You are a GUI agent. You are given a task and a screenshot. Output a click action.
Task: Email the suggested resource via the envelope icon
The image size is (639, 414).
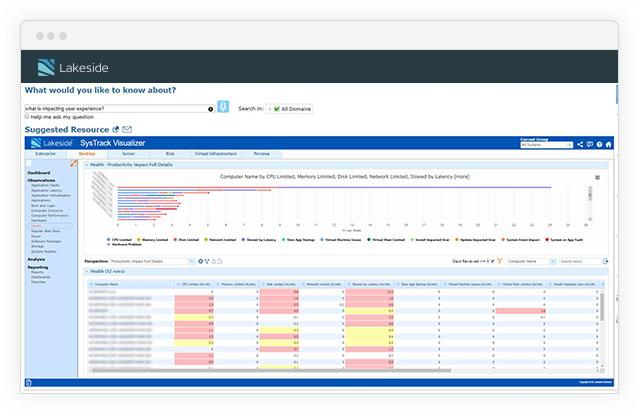point(127,130)
